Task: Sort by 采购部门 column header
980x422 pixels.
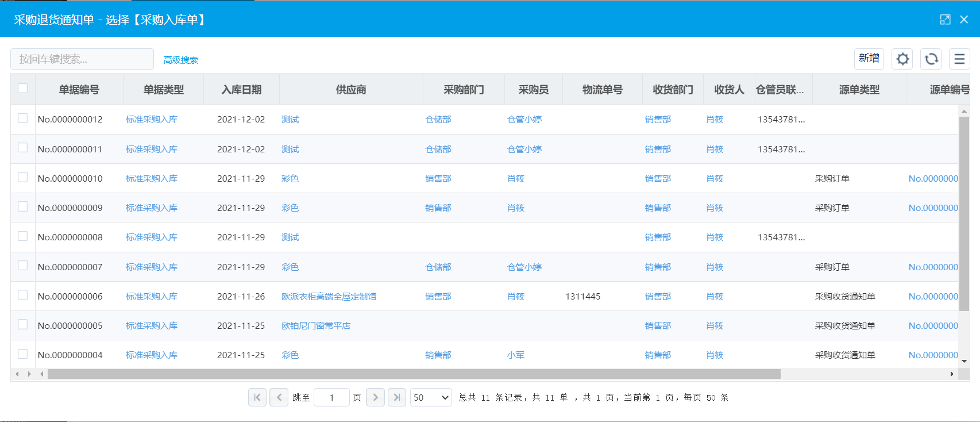Action: tap(464, 90)
